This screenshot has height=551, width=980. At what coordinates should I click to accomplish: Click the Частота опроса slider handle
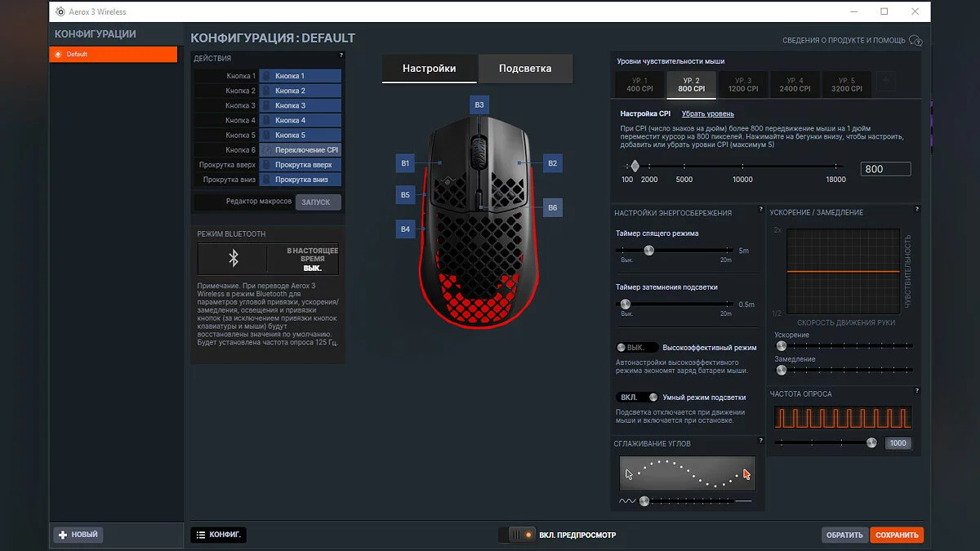871,442
